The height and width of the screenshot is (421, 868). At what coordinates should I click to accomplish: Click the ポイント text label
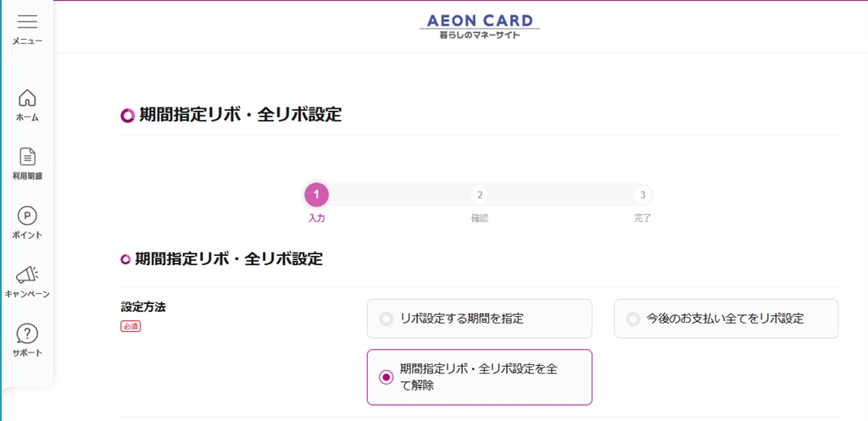(27, 235)
